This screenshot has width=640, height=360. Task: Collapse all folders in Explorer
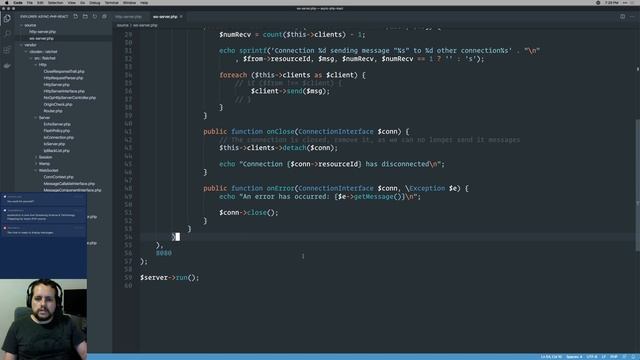pyautogui.click(x=104, y=17)
